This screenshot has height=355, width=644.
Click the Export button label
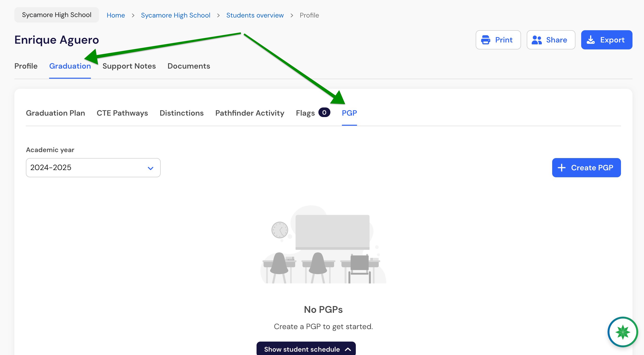click(x=612, y=40)
